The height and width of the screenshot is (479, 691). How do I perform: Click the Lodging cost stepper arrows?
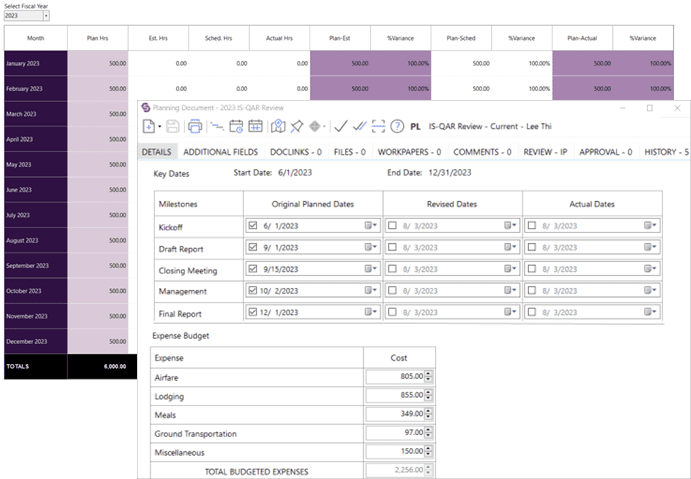(428, 396)
